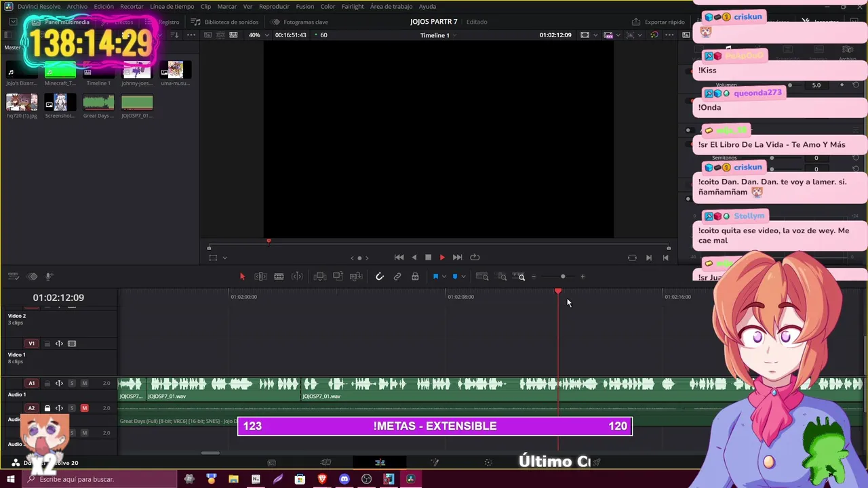Screen dimensions: 868x488
Task: Select Great Days audio clip thumbnail
Action: pos(98,102)
